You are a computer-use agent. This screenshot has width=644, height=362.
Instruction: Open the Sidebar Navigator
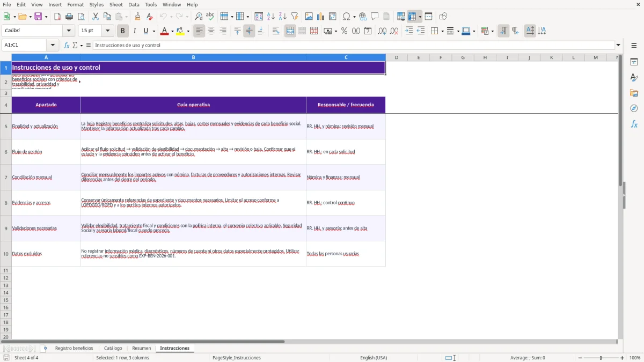pyautogui.click(x=634, y=108)
